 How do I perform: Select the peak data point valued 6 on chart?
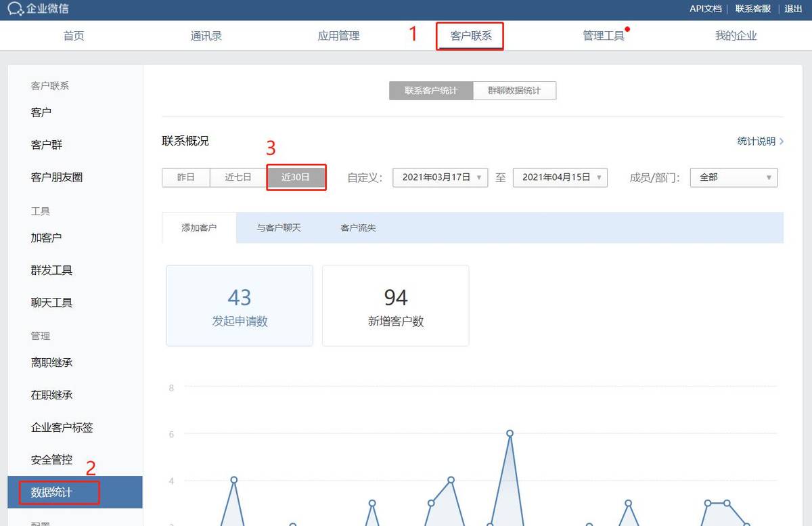510,433
